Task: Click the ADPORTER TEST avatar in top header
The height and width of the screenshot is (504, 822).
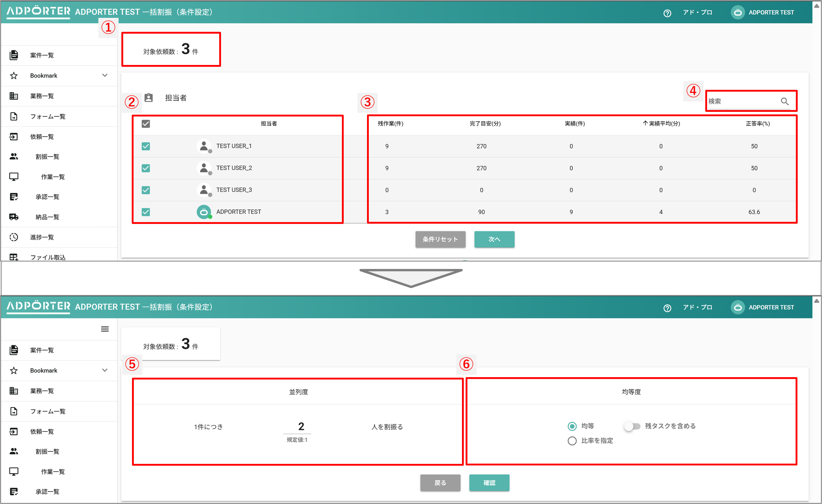Action: coord(738,12)
